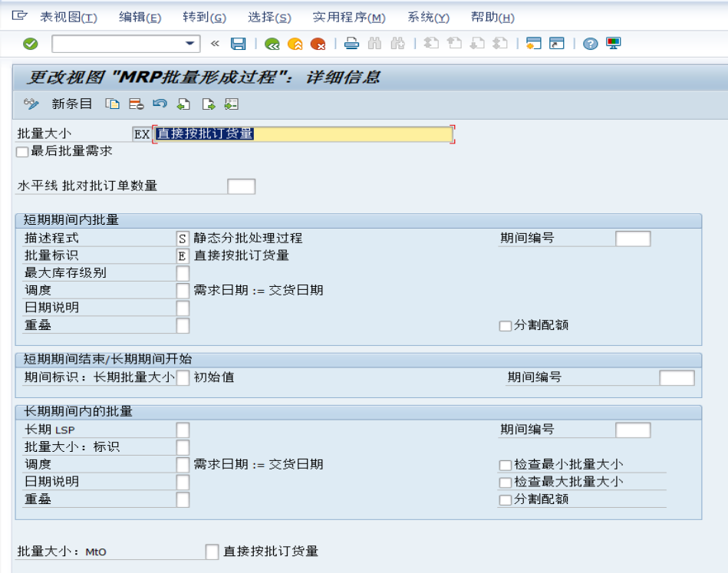
Task: Click the Previous Page icon
Action: click(x=454, y=44)
